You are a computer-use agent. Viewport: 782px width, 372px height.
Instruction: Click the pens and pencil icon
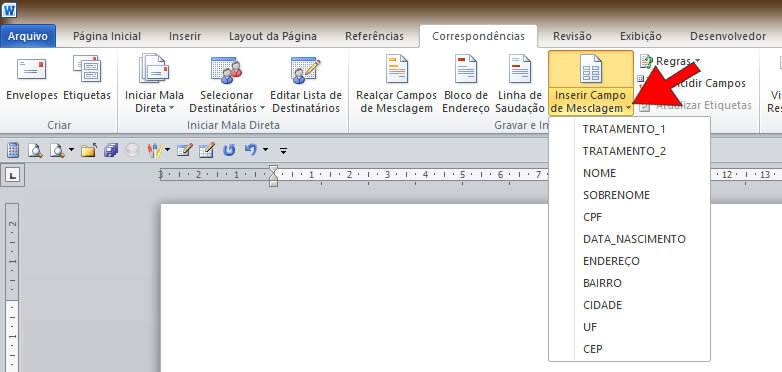point(155,150)
